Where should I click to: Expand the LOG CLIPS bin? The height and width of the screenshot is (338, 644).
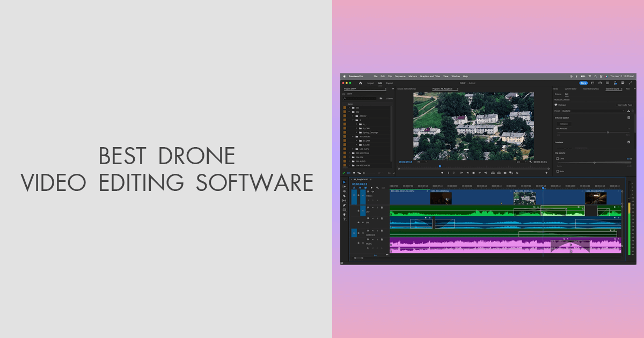coord(353,149)
